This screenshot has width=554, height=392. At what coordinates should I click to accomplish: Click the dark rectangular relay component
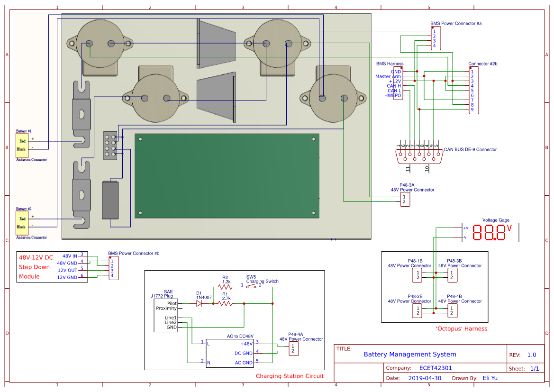(x=110, y=201)
